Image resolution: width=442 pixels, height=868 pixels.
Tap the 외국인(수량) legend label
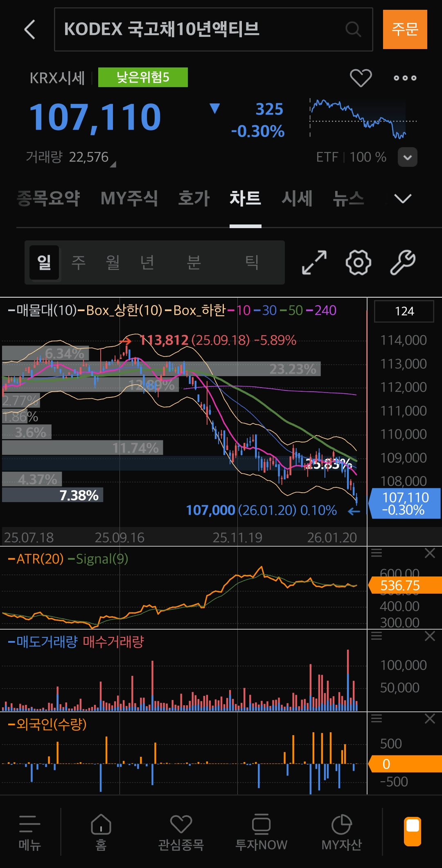(x=47, y=724)
